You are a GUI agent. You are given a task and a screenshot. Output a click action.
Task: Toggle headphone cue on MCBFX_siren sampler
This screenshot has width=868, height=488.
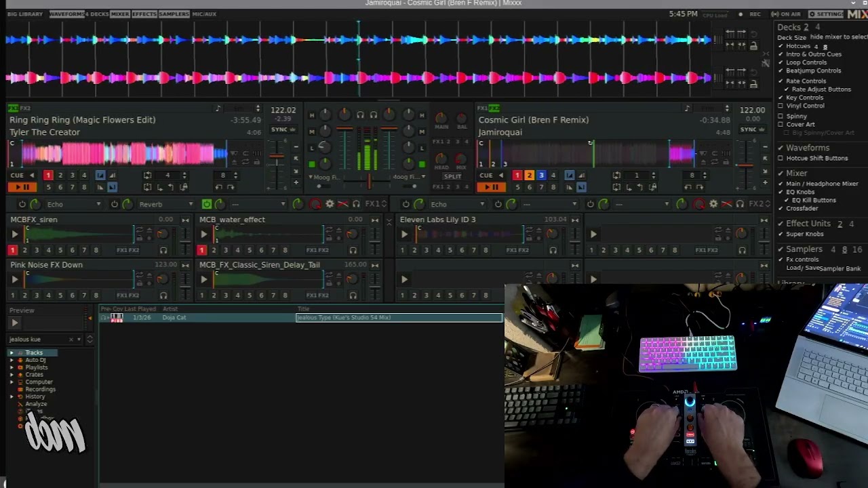163,250
